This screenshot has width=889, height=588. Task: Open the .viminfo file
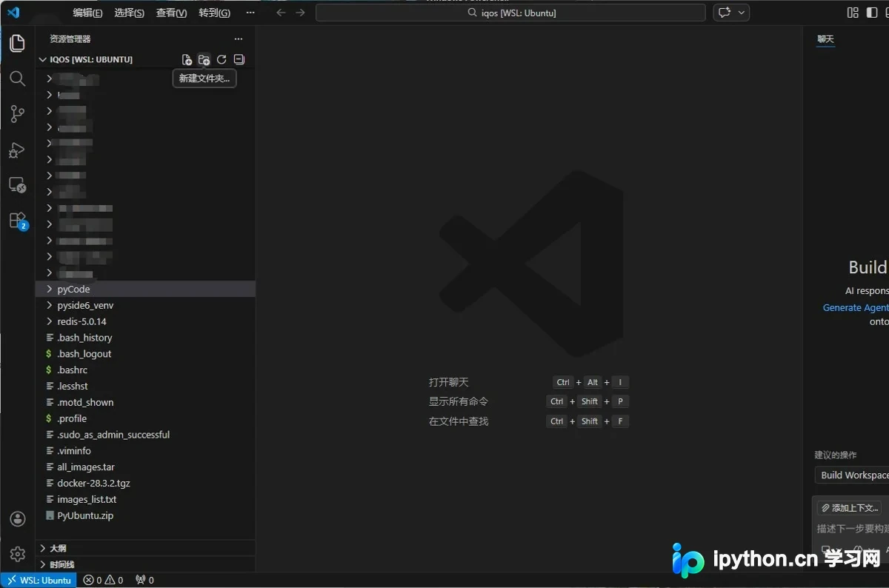[145, 450]
